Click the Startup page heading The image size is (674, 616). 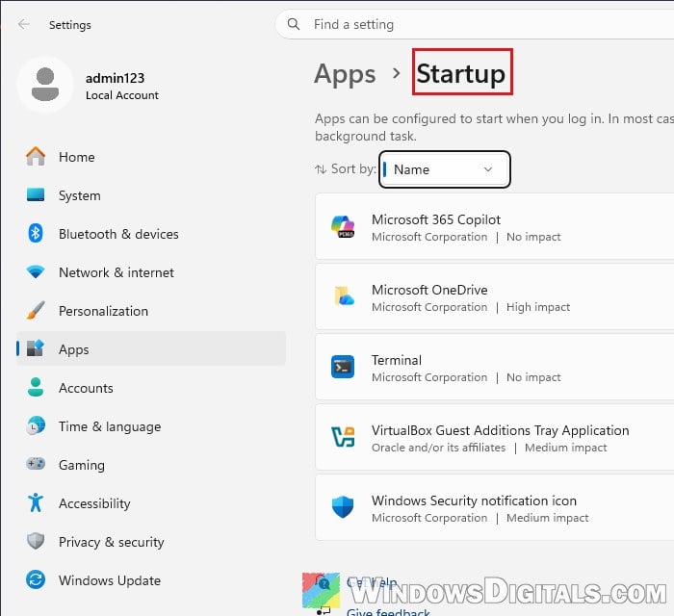tap(461, 73)
